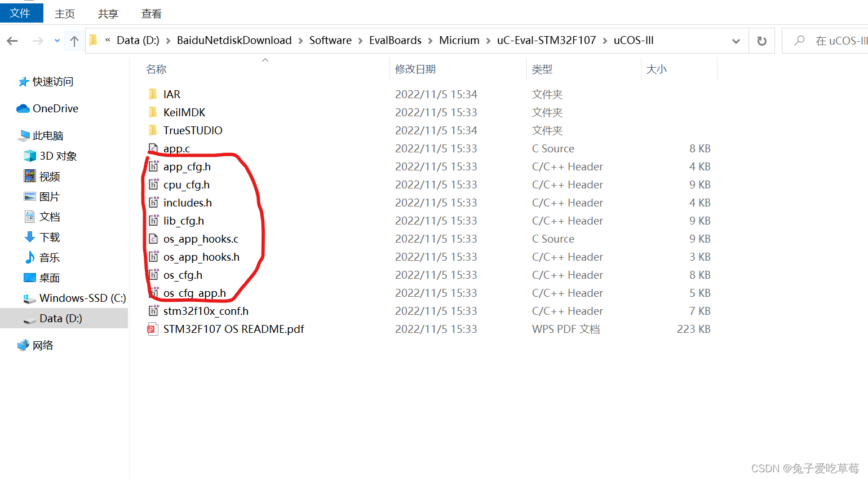Show hidden path segments via double chevron

click(x=108, y=40)
